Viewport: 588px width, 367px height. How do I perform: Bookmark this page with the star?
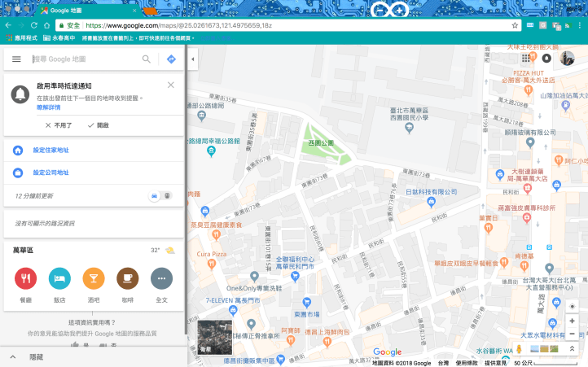(x=515, y=25)
